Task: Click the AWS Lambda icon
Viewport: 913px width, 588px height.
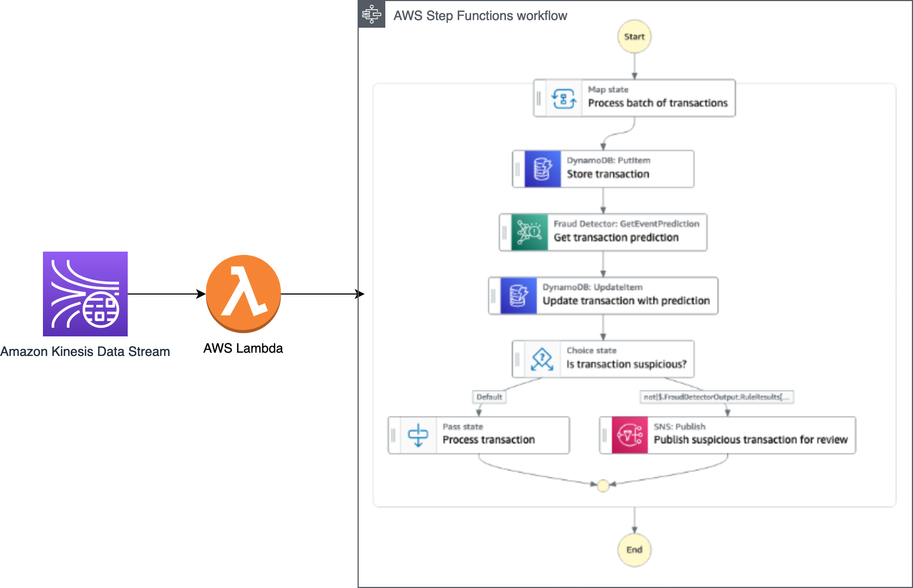Action: click(x=243, y=294)
